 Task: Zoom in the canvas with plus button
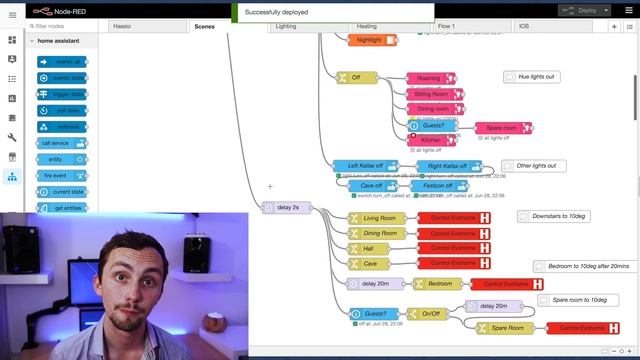[629, 351]
